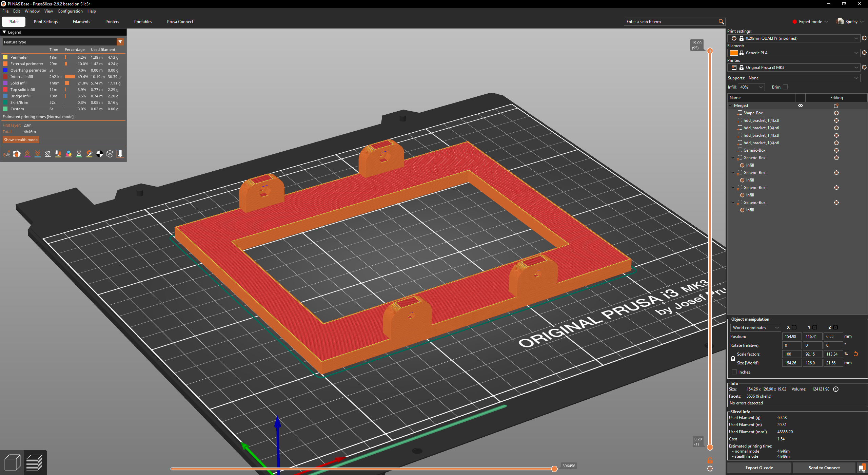Collapse the Merged object tree node
Screen dimensions: 868x475
(x=730, y=106)
